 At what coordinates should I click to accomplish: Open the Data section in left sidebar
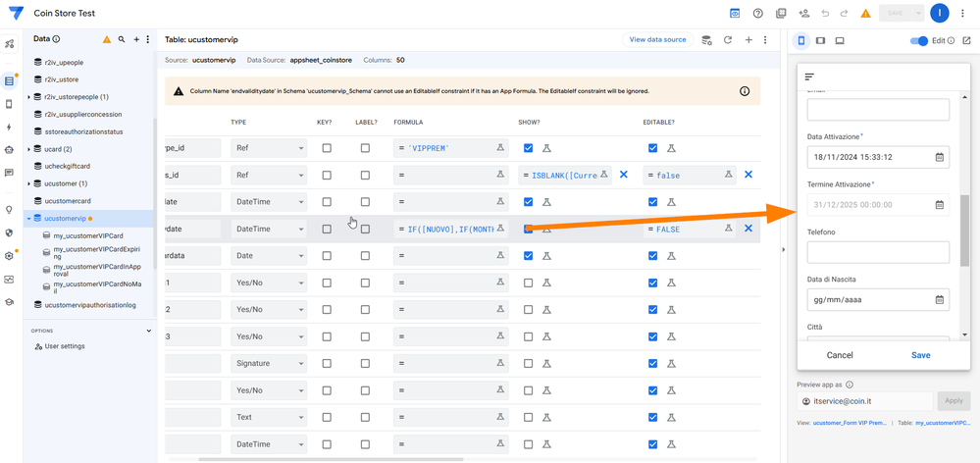click(9, 80)
